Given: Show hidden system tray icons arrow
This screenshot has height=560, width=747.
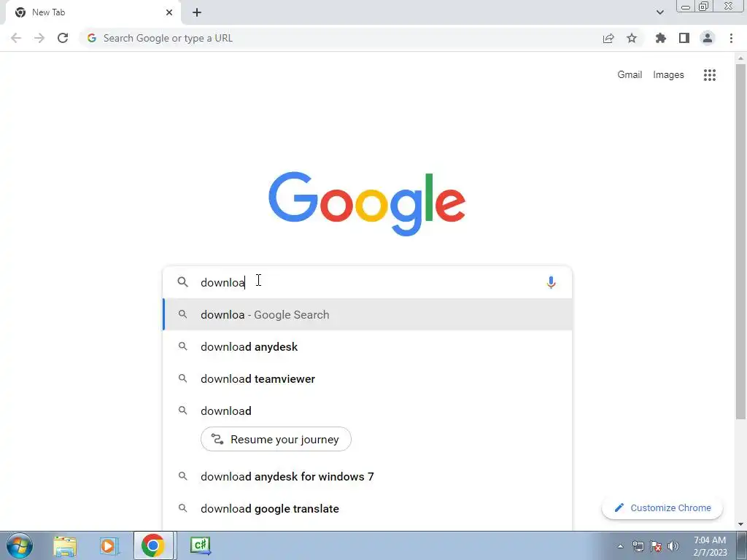Looking at the screenshot, I should click(620, 546).
